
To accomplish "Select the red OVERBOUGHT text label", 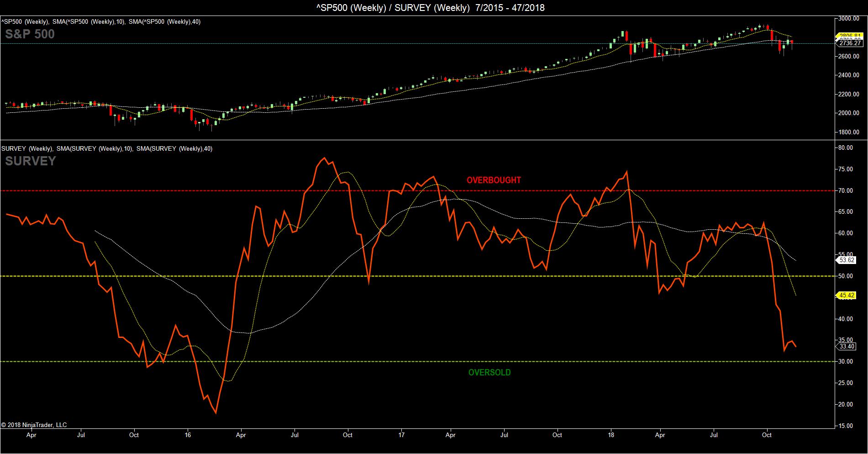I will (494, 180).
